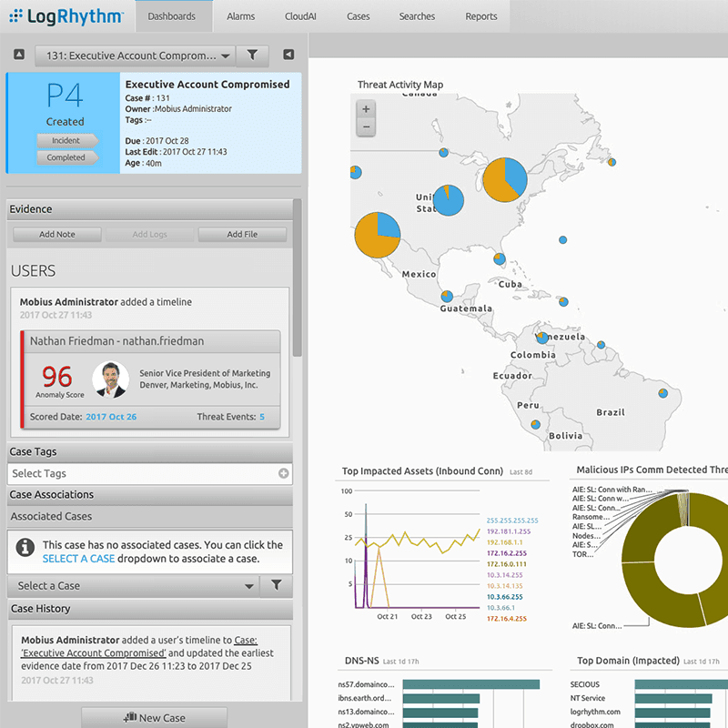The width and height of the screenshot is (728, 728).
Task: Click the Case Associations section header
Action: 150,494
